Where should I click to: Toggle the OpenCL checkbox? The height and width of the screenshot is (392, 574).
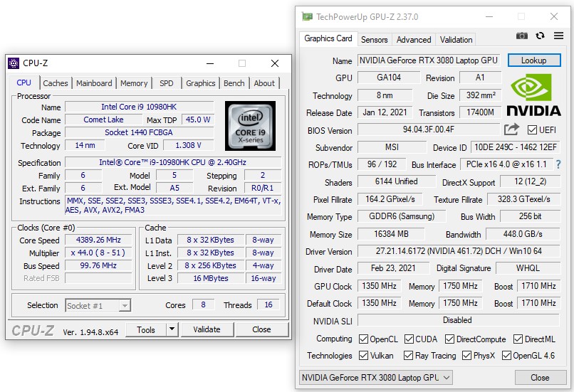[x=364, y=339]
